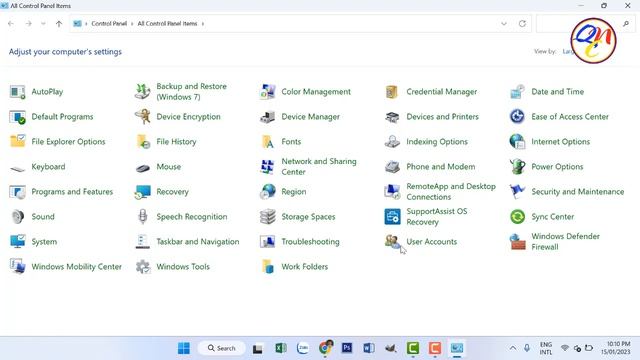
Task: Show hidden system tray icons
Action: [x=513, y=348]
